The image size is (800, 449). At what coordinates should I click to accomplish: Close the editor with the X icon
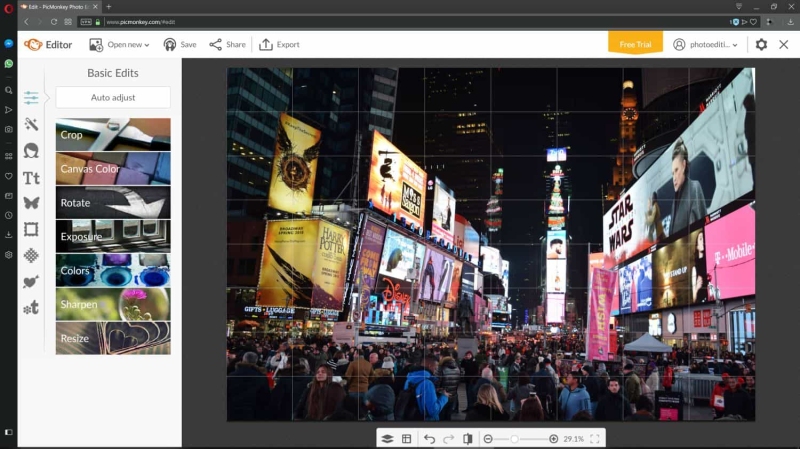pos(784,44)
